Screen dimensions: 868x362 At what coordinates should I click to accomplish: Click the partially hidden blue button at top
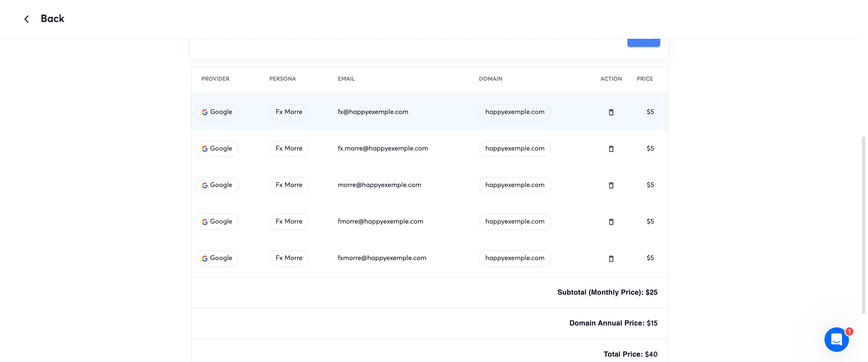pos(643,43)
